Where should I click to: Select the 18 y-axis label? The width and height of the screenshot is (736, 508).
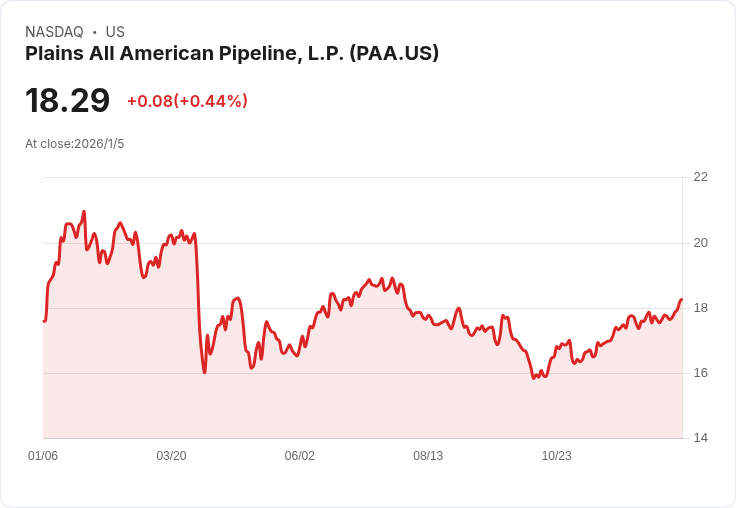(x=700, y=308)
